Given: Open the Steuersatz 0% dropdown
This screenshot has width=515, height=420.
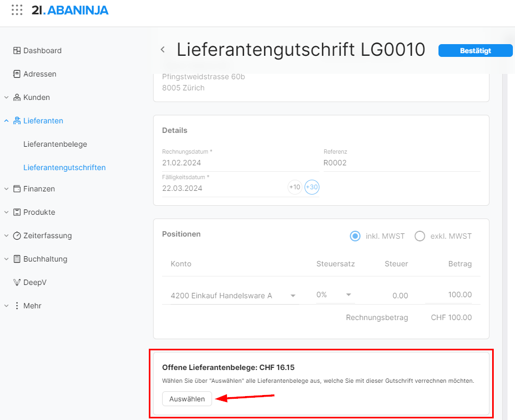Looking at the screenshot, I should tap(349, 295).
